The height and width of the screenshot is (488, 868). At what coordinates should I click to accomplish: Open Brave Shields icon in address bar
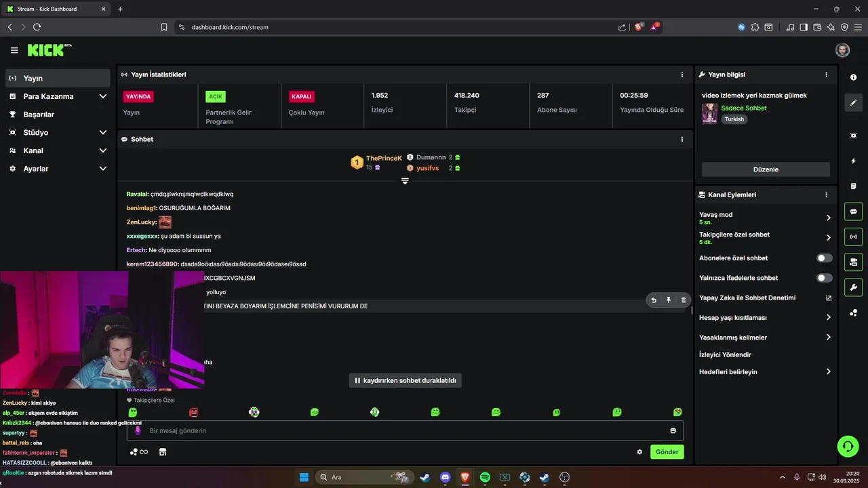[x=639, y=27]
